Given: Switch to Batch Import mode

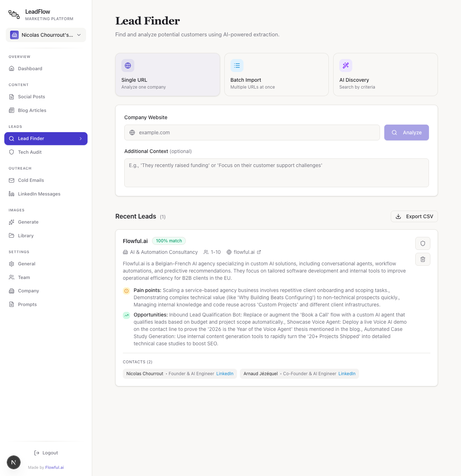Looking at the screenshot, I should (276, 75).
